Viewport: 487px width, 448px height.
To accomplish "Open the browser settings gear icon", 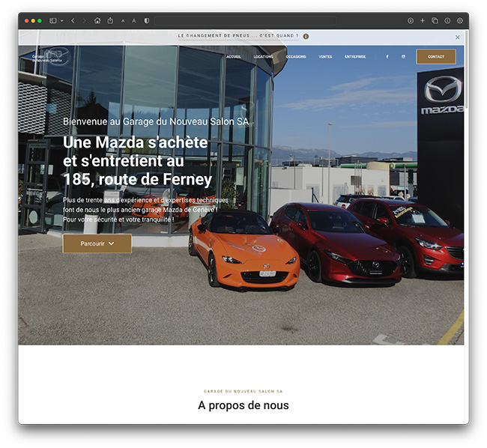I will coord(460,21).
